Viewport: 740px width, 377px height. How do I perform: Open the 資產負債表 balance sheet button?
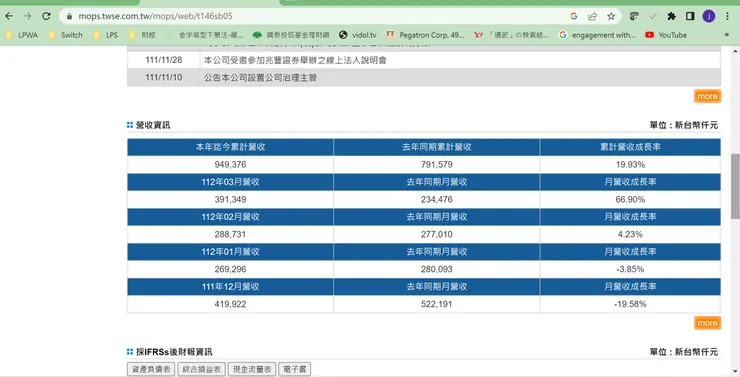[151, 369]
